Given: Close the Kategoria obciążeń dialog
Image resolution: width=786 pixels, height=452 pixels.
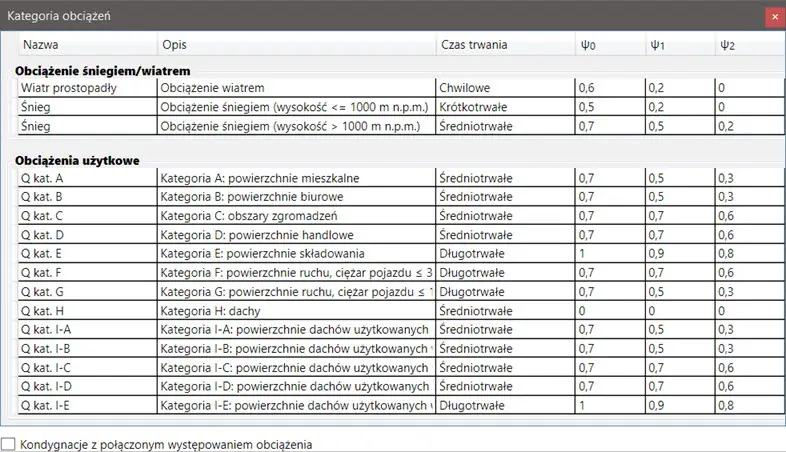Looking at the screenshot, I should coord(773,16).
